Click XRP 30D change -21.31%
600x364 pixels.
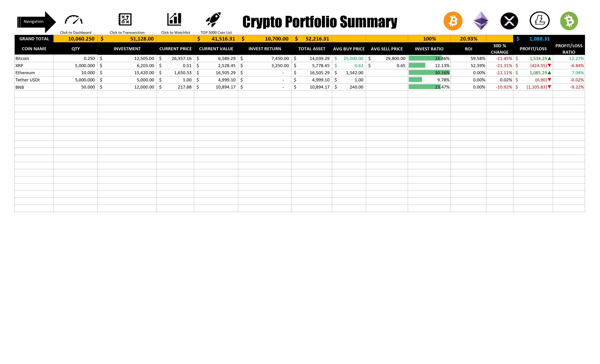click(500, 66)
